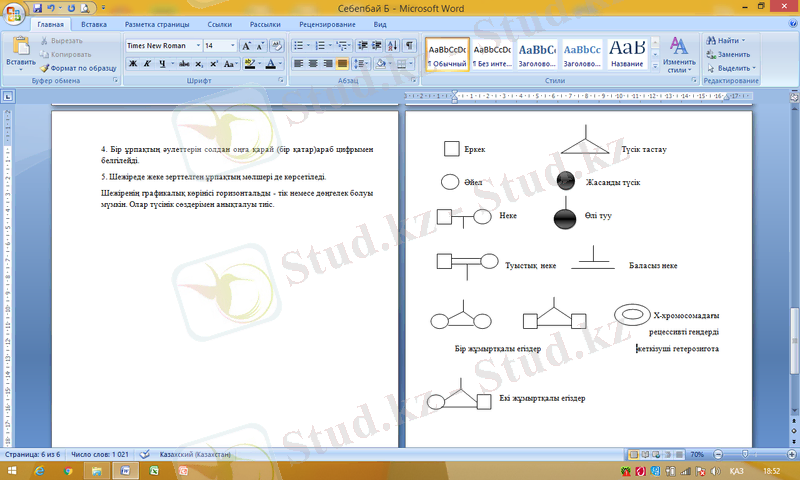The width and height of the screenshot is (800, 480).
Task: Toggle the underline formatting button
Action: click(x=163, y=63)
